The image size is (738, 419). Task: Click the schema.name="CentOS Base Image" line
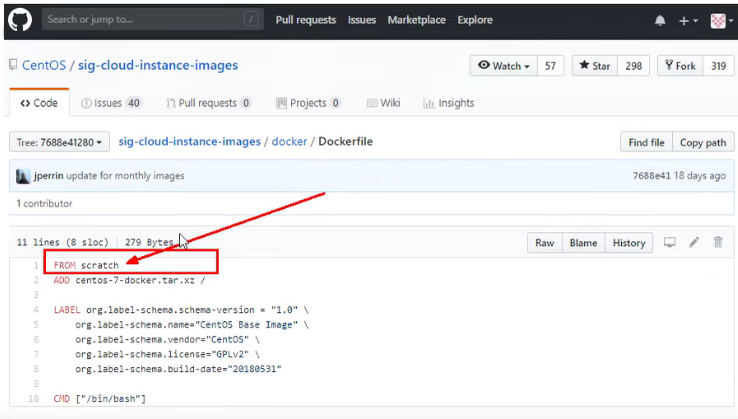pos(192,325)
